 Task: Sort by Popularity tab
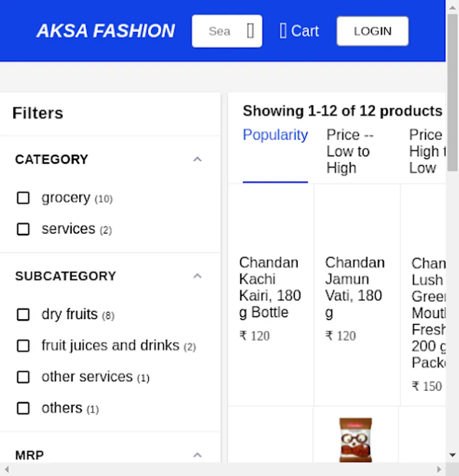275,135
